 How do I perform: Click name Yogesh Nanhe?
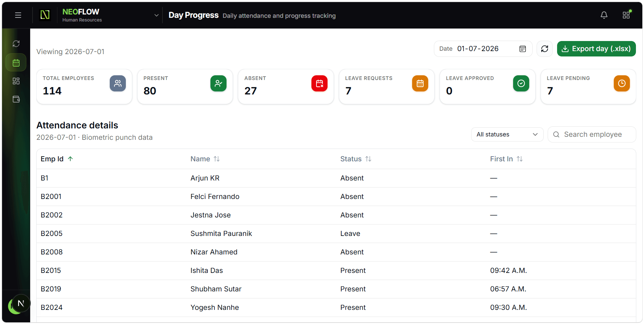(214, 308)
